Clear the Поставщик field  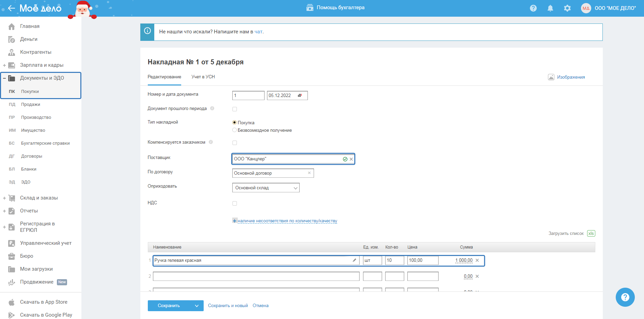[351, 159]
